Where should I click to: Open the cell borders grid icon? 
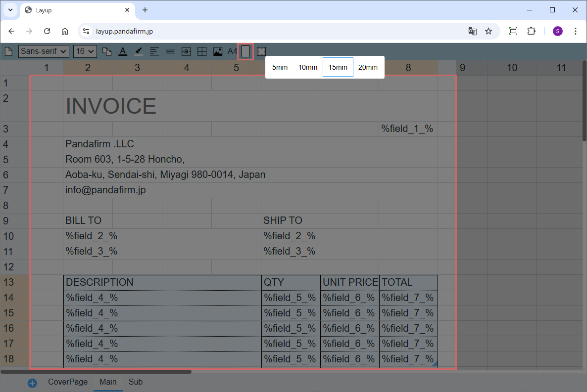click(x=202, y=51)
